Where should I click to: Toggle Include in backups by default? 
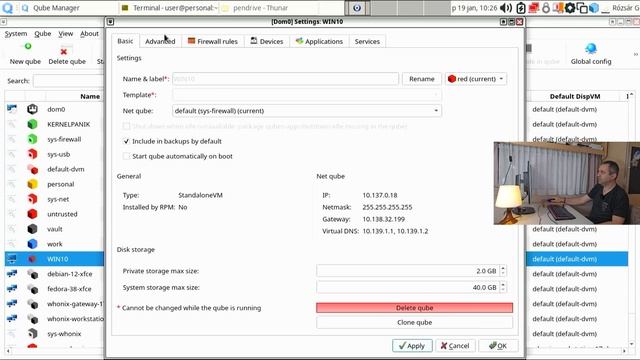coord(126,141)
